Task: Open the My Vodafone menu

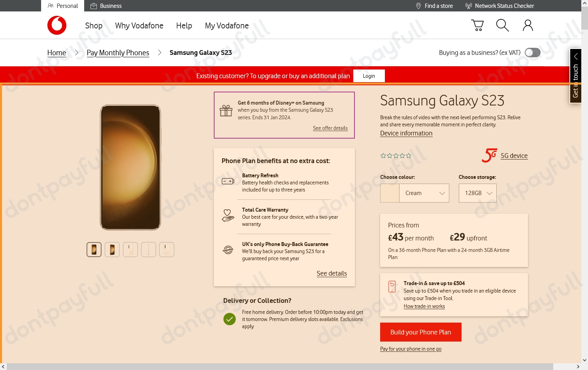Action: click(227, 26)
